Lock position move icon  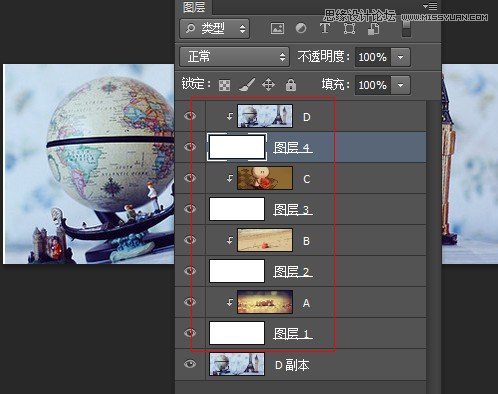268,85
